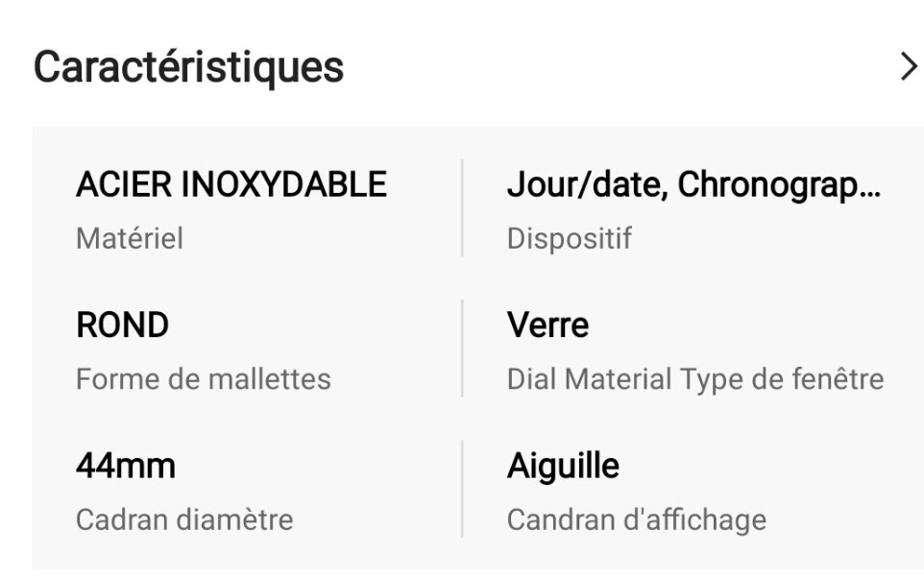Expand Caractéristiques with the right chevron
924x578 pixels.
click(x=908, y=67)
